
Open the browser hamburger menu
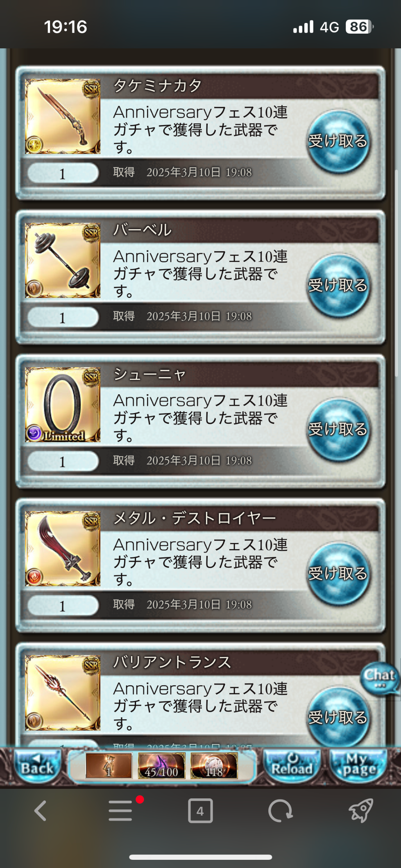[120, 811]
